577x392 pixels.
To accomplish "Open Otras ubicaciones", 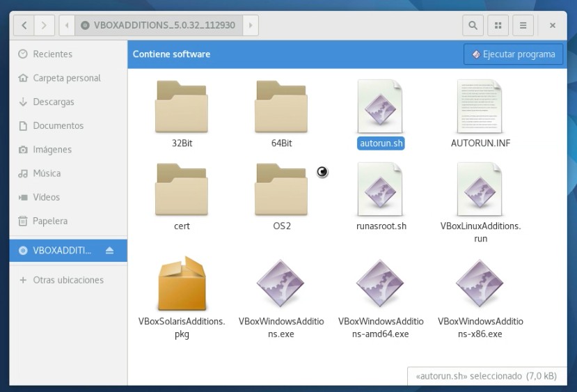I will coord(68,280).
